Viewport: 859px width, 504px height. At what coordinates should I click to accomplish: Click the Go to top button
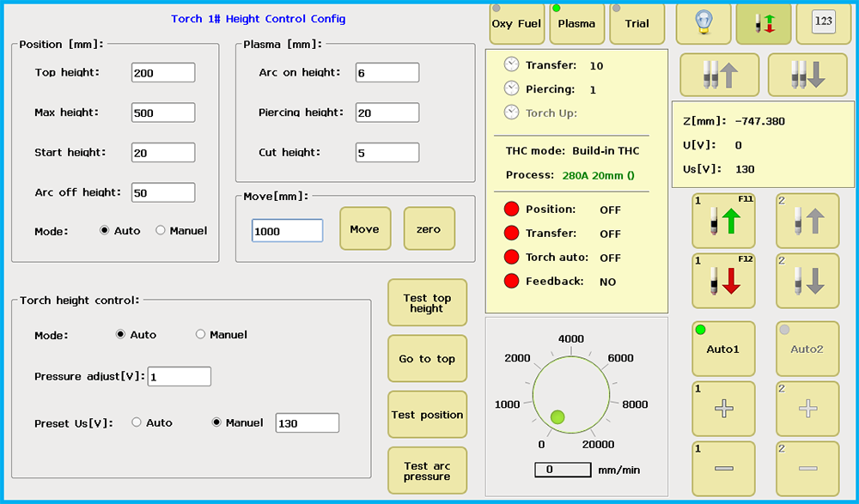tap(427, 359)
